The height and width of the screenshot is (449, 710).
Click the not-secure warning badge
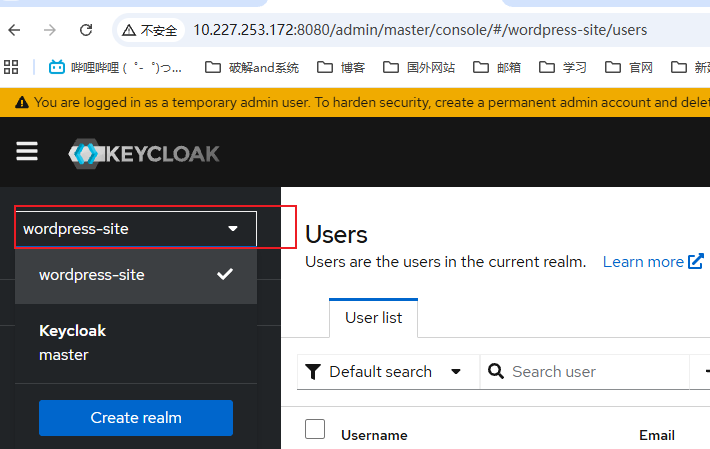tap(151, 30)
